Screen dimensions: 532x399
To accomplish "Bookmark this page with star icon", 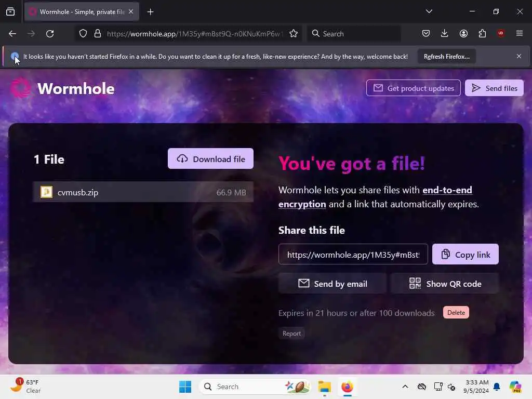I will click(x=294, y=34).
